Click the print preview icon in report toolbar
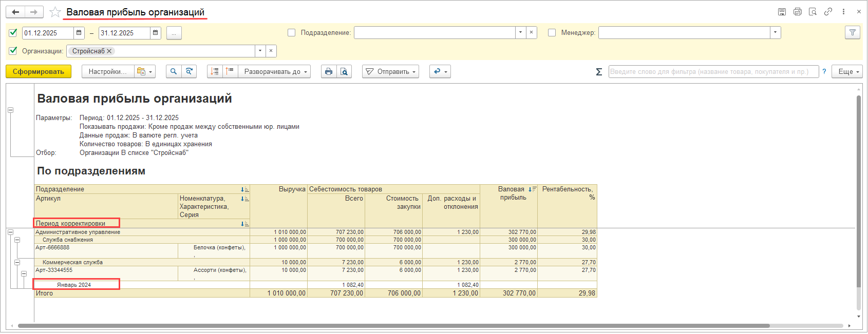Image resolution: width=868 pixels, height=334 pixels. click(x=344, y=72)
